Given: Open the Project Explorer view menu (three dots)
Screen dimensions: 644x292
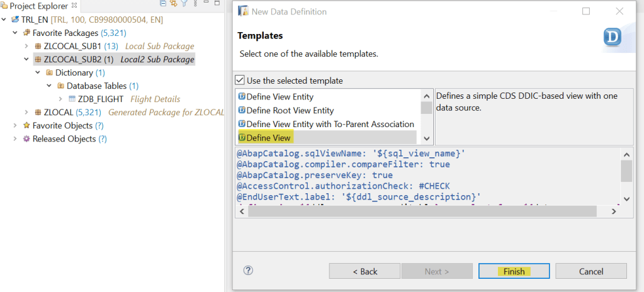Looking at the screenshot, I should pos(195,4).
